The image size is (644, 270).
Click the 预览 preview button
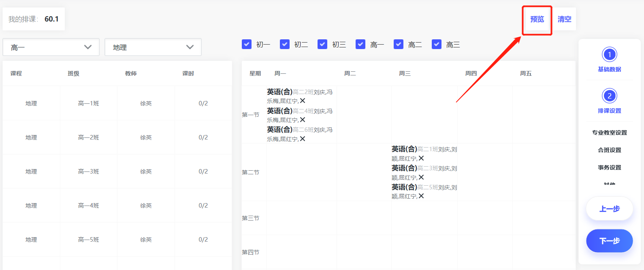pos(537,19)
